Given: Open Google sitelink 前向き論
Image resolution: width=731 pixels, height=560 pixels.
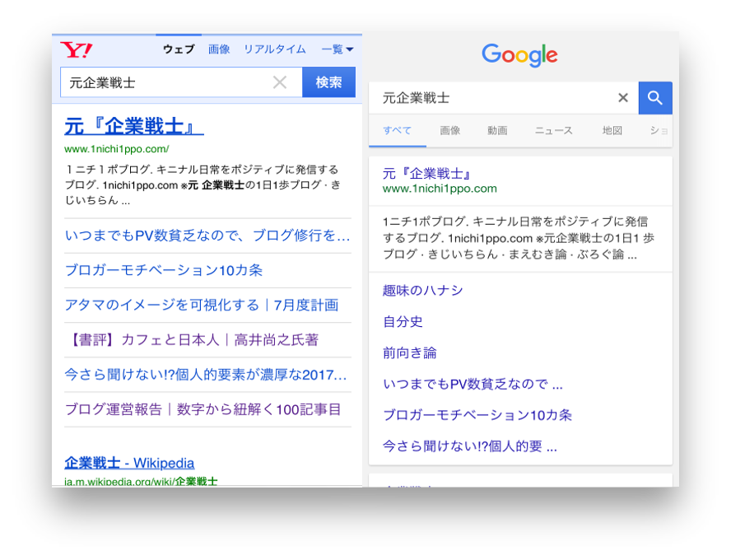Looking at the screenshot, I should 409,353.
